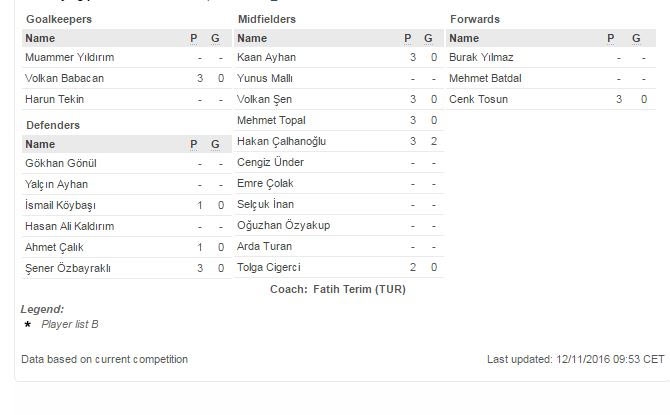Open Mehmet Topal's midfielder entry
The image size is (670, 415).
pyautogui.click(x=270, y=120)
